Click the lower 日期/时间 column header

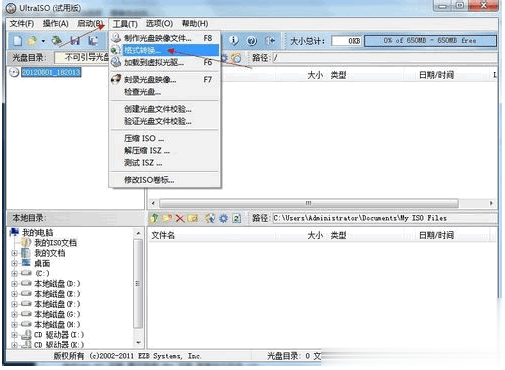click(436, 235)
